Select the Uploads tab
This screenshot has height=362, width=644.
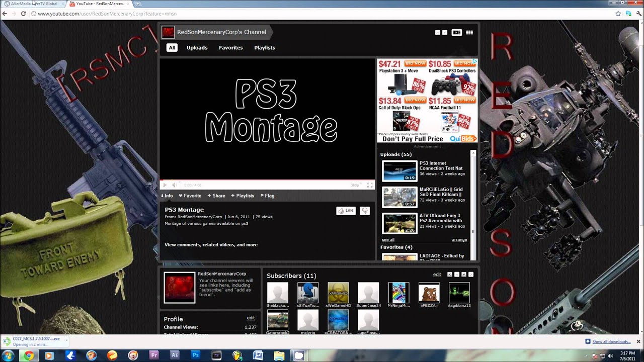(x=197, y=48)
